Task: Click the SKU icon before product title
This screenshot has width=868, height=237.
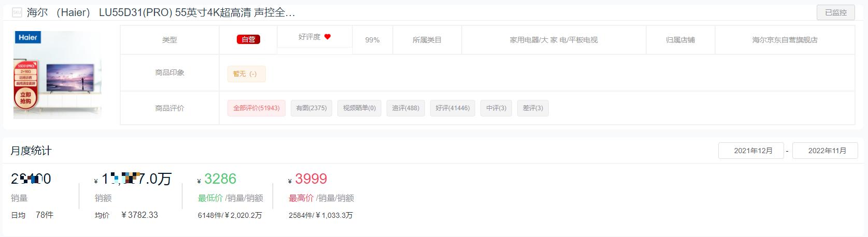Action: tap(17, 12)
